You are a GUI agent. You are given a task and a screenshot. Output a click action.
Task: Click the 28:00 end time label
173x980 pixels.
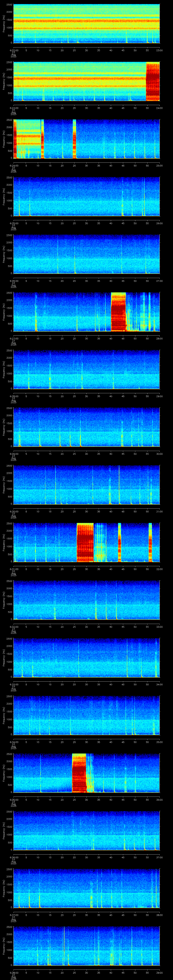pyautogui.click(x=159, y=339)
